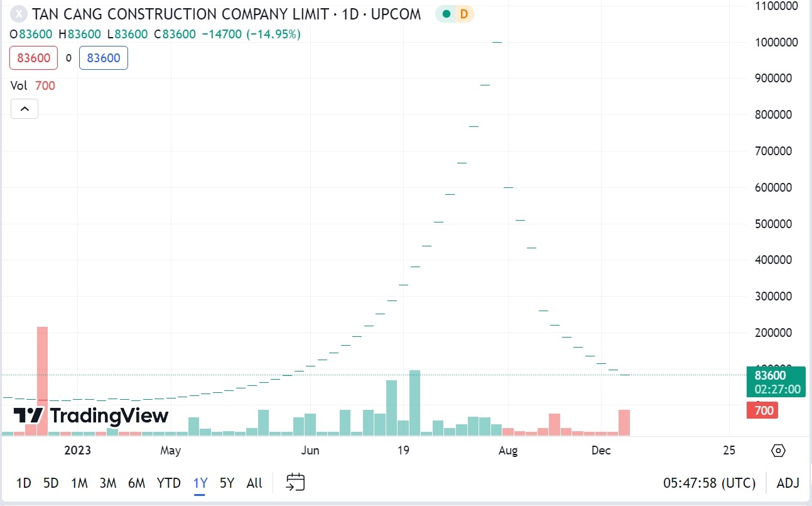Image resolution: width=812 pixels, height=506 pixels.
Task: Open chart settings hexagon icon
Action: click(778, 451)
